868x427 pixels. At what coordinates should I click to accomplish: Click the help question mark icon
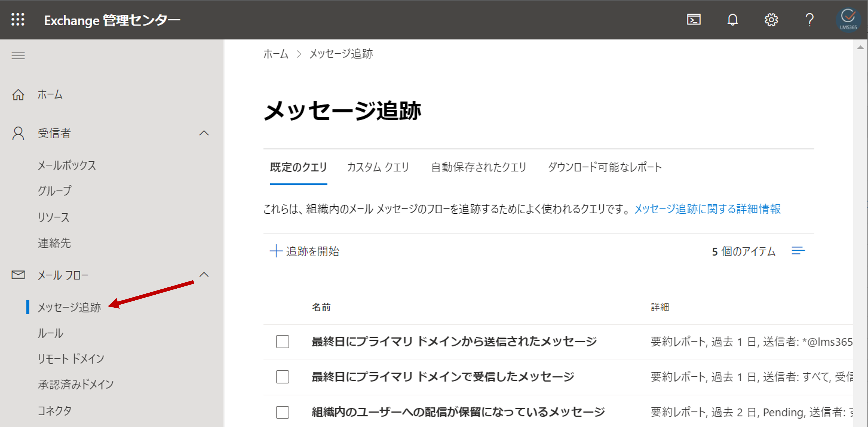[809, 20]
